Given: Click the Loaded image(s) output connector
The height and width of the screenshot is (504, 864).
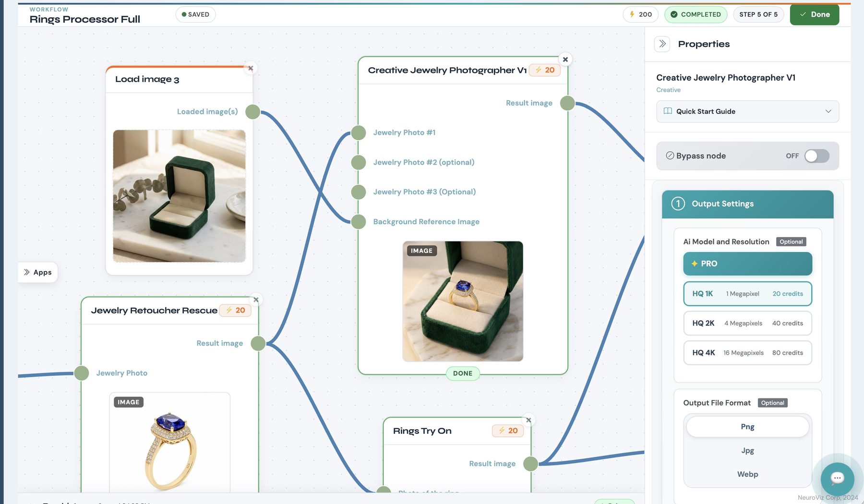Looking at the screenshot, I should pyautogui.click(x=252, y=112).
